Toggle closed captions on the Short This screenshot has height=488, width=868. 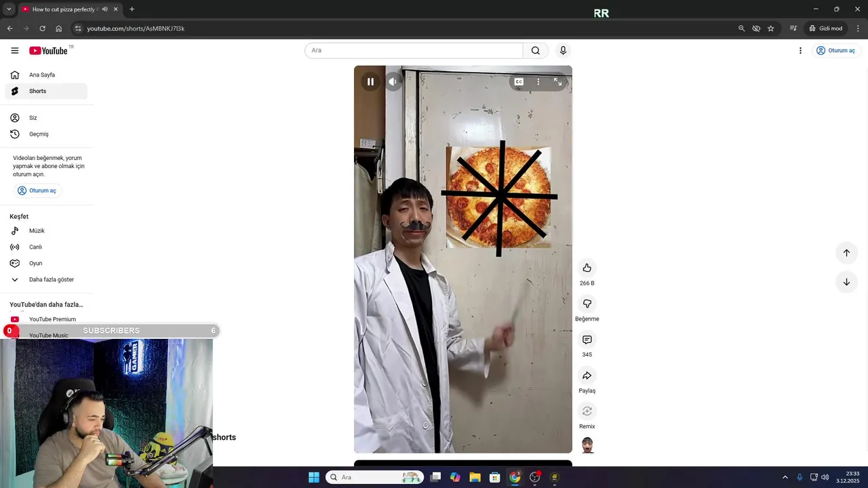pyautogui.click(x=519, y=82)
